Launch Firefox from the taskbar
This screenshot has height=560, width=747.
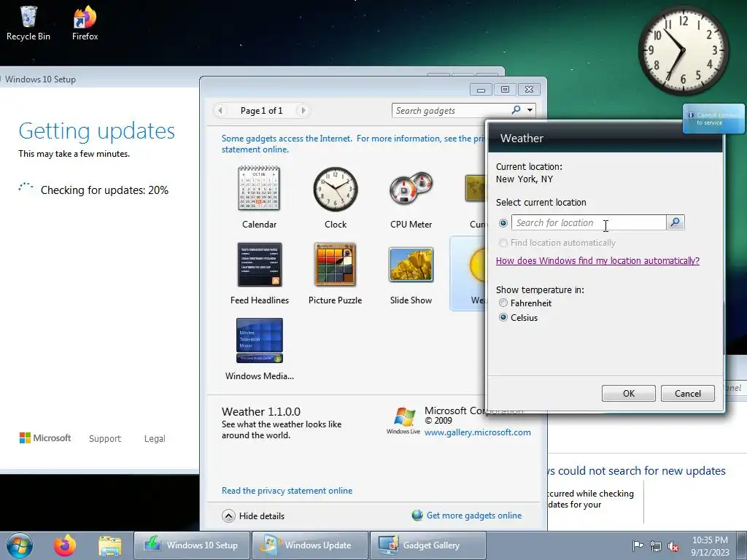(x=65, y=545)
